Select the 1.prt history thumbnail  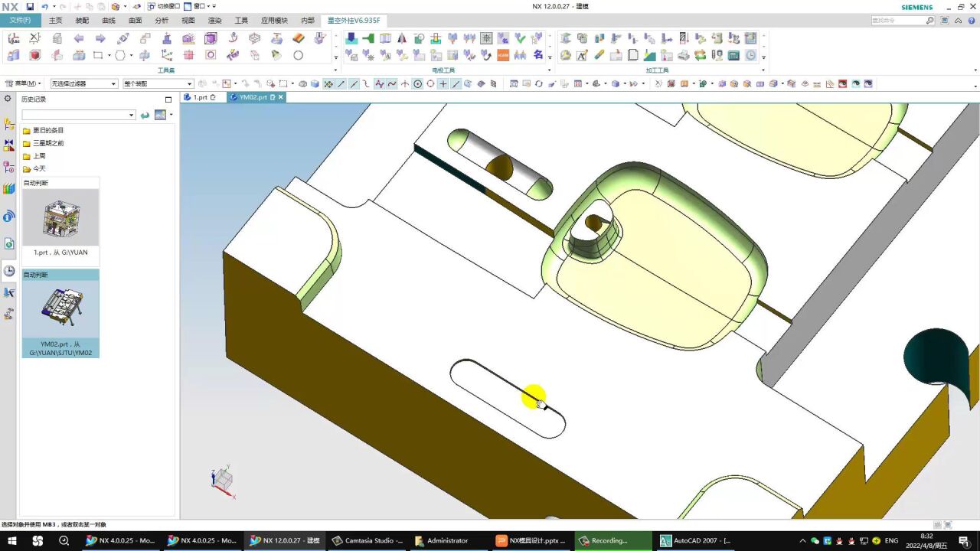coord(60,217)
